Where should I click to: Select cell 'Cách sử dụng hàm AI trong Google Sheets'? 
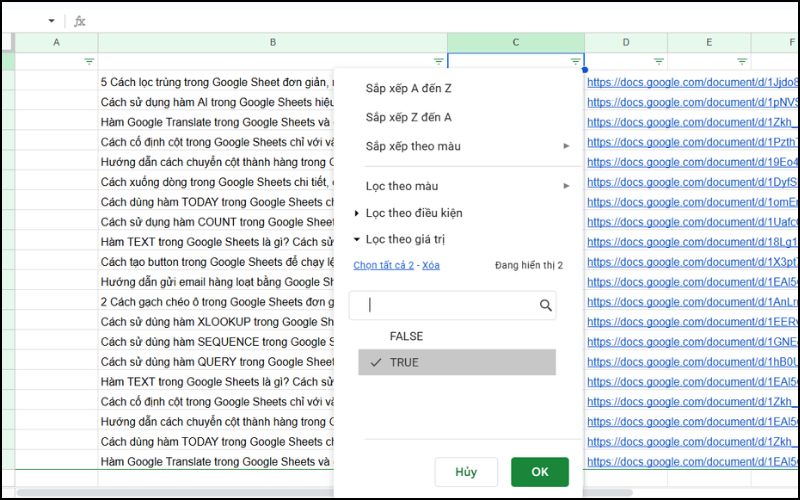click(216, 102)
